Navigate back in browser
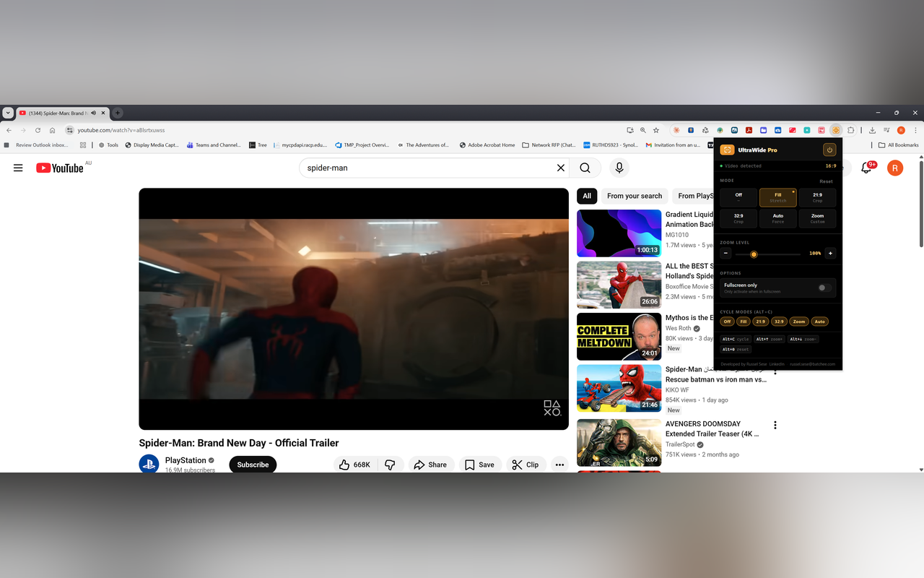 click(x=9, y=130)
